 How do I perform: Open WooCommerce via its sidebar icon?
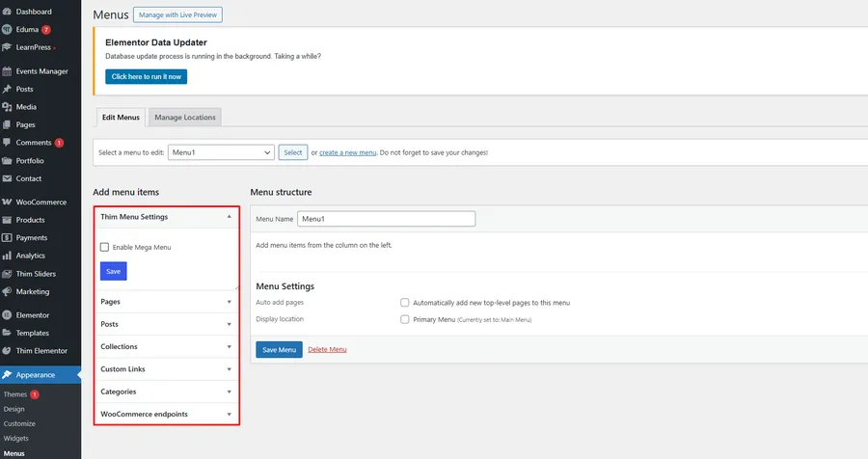8,202
